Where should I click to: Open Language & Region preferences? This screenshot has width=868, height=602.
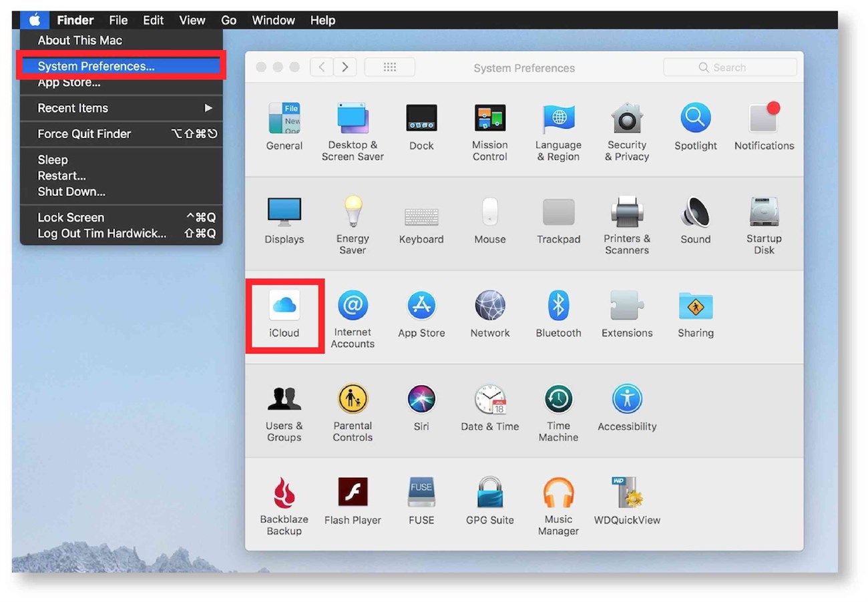(x=558, y=131)
